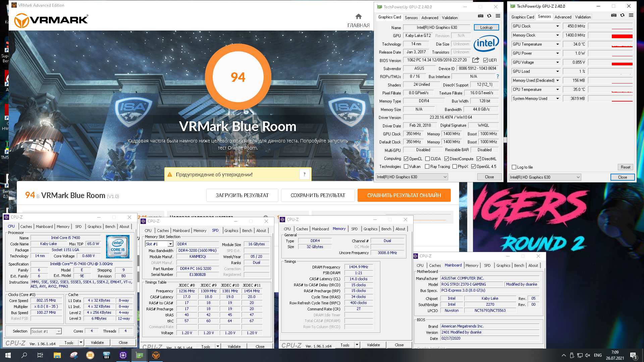
Task: Click the Memory Clock red graph bar
Action: [x=622, y=36]
